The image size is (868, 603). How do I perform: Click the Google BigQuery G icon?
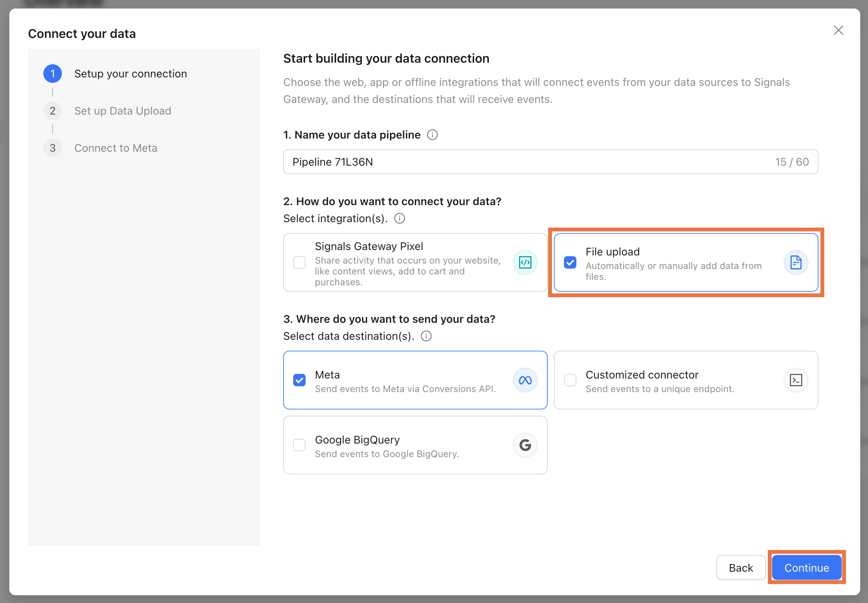(x=525, y=445)
